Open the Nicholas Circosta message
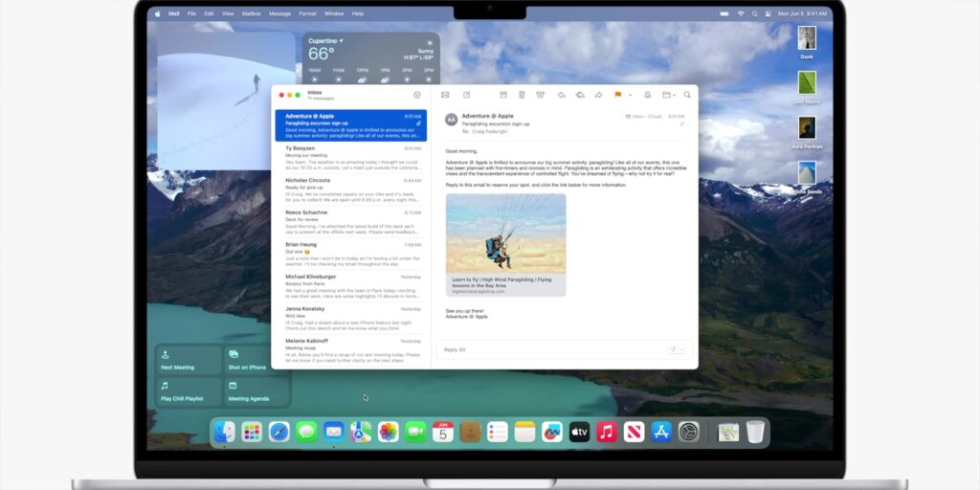The image size is (980, 490). click(351, 190)
